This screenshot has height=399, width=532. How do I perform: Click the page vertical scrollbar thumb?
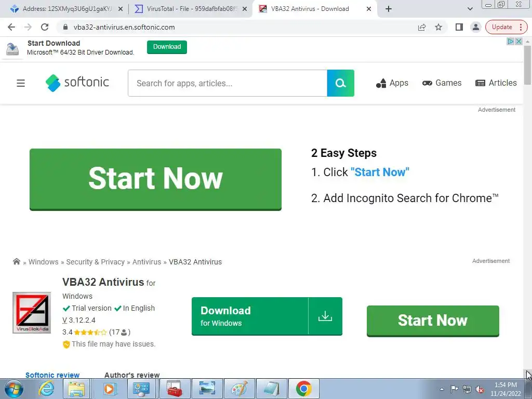pyautogui.click(x=527, y=64)
